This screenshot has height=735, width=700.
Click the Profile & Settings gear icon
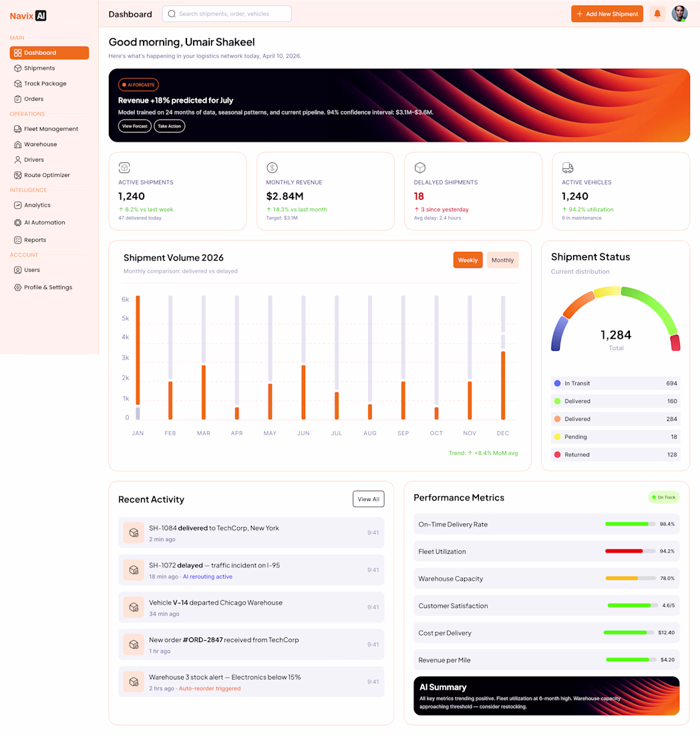pyautogui.click(x=18, y=287)
